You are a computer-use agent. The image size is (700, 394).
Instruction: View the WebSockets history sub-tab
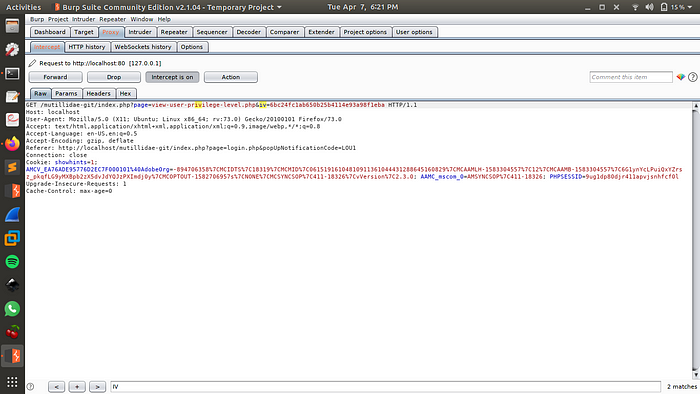[x=143, y=47]
